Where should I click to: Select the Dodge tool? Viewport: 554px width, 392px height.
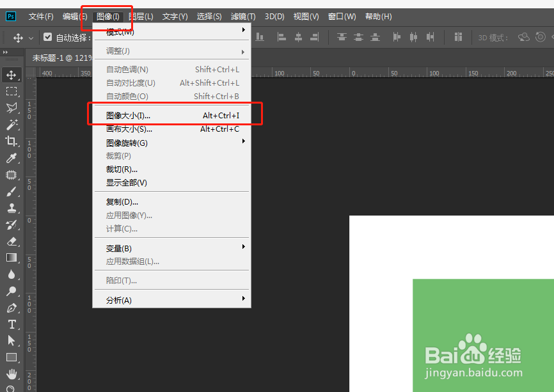pos(12,291)
